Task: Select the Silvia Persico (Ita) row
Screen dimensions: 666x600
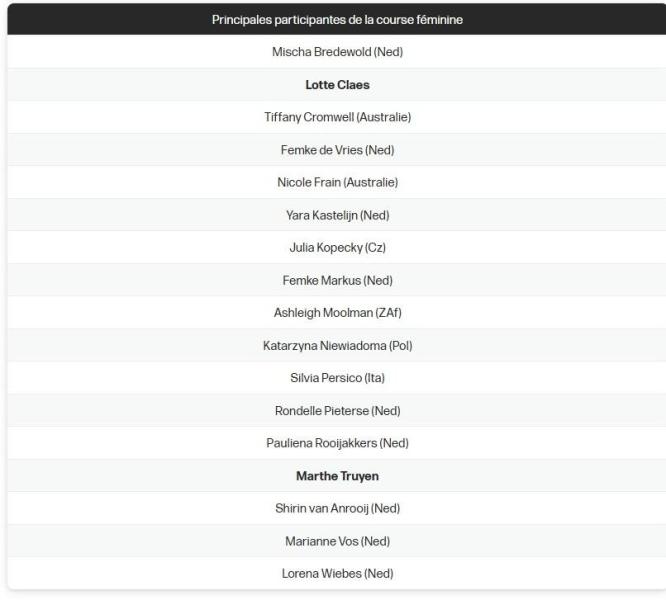Action: pos(337,378)
